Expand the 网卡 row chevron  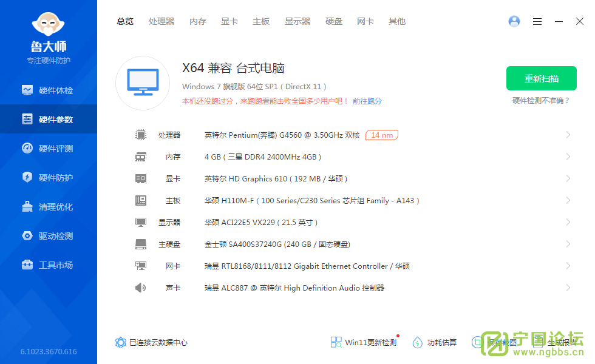[x=568, y=266]
